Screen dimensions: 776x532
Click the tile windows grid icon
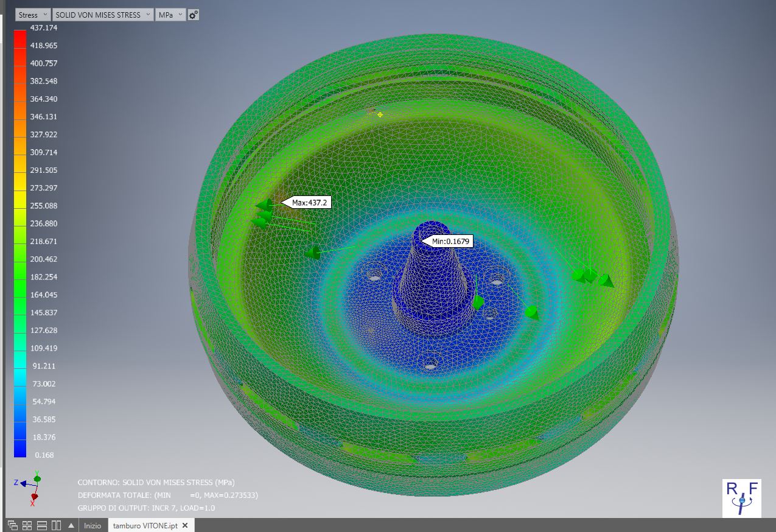coord(27,525)
